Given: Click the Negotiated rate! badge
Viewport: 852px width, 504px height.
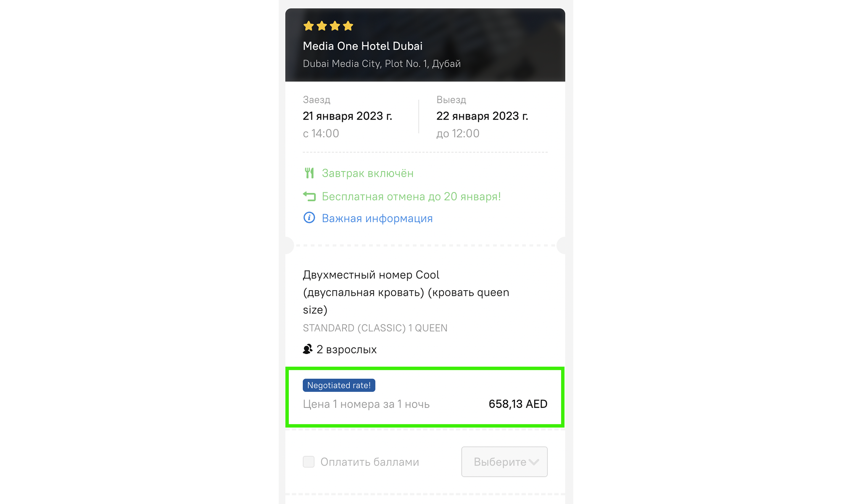Looking at the screenshot, I should (339, 385).
